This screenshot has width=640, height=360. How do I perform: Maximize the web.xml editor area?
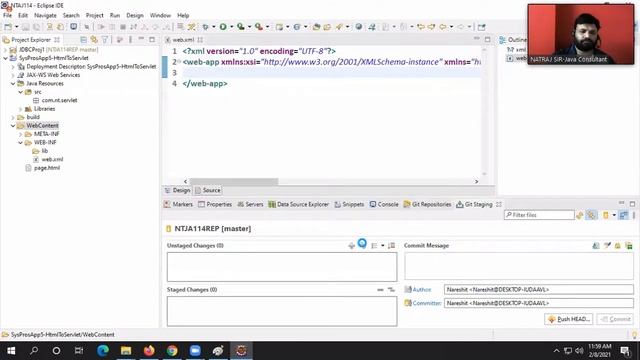point(487,39)
